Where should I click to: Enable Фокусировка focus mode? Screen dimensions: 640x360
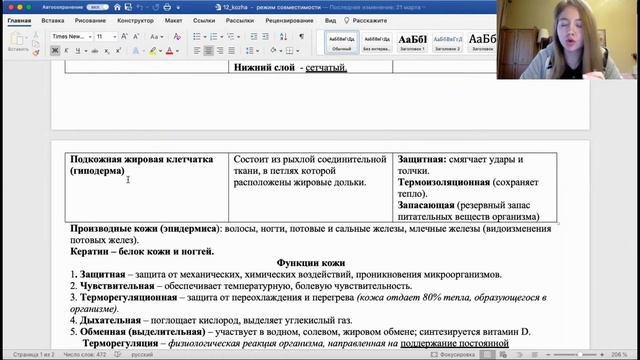[x=453, y=355]
